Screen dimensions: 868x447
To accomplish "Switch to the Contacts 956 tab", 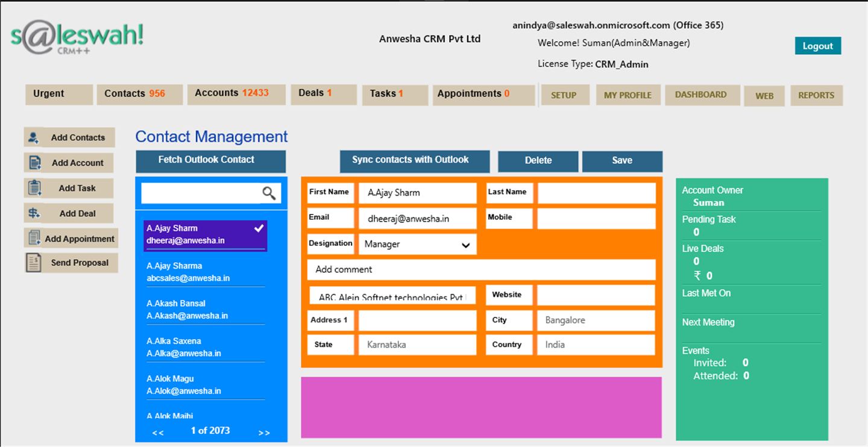I will (140, 95).
